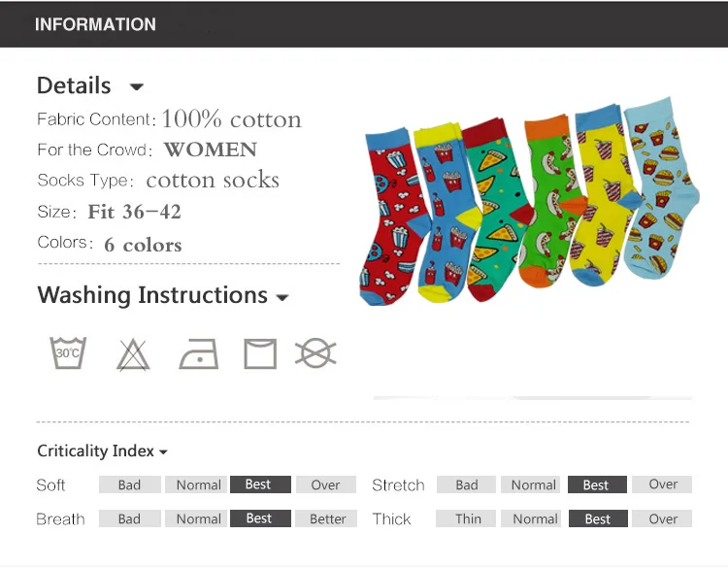Viewport: 728px width, 568px height.
Task: Click the Bad option for Breath
Action: click(x=129, y=518)
